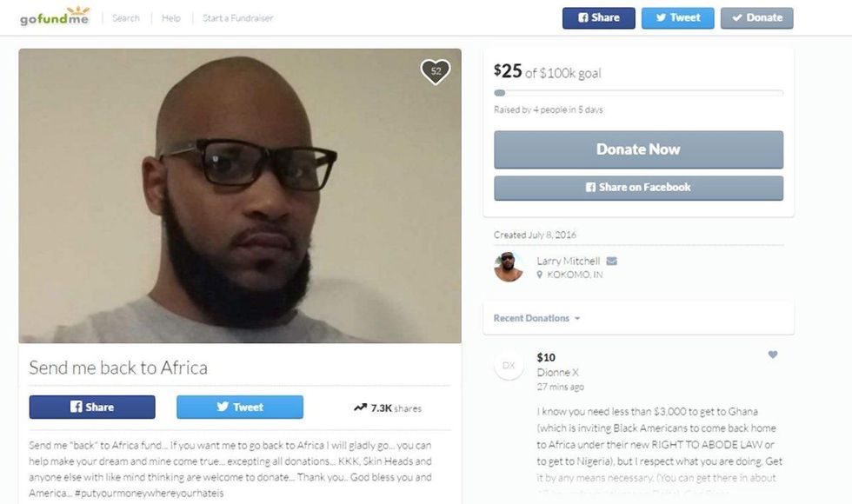Open Search in the top navigation
The image size is (852, 504).
click(126, 18)
